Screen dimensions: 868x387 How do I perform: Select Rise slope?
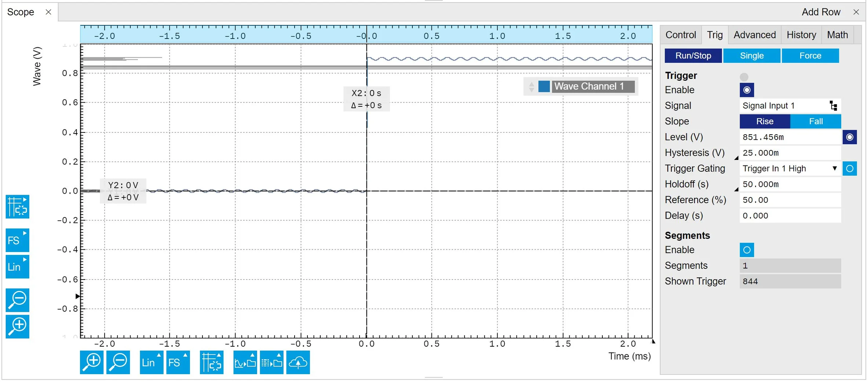tap(765, 121)
